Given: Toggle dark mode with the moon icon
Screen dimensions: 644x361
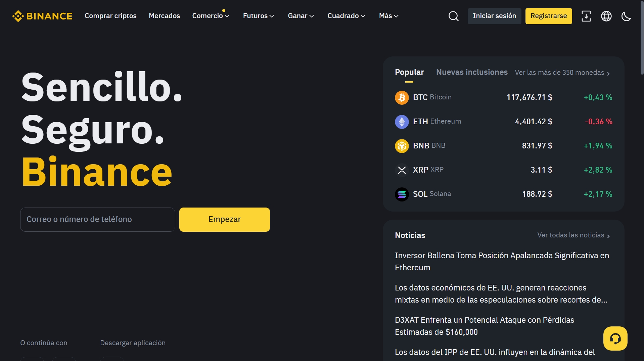Looking at the screenshot, I should pos(626,16).
